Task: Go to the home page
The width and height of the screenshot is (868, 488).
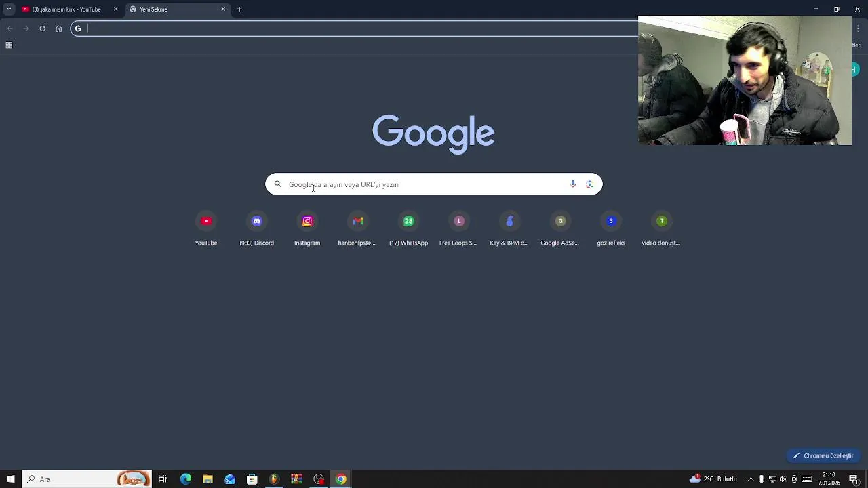Action: [58, 28]
